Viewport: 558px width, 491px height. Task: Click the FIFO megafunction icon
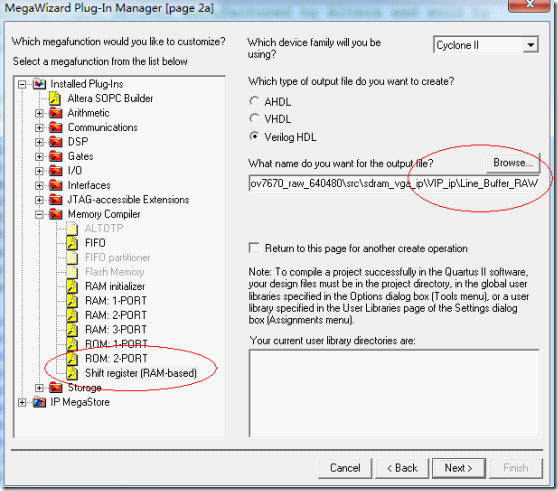pos(72,243)
